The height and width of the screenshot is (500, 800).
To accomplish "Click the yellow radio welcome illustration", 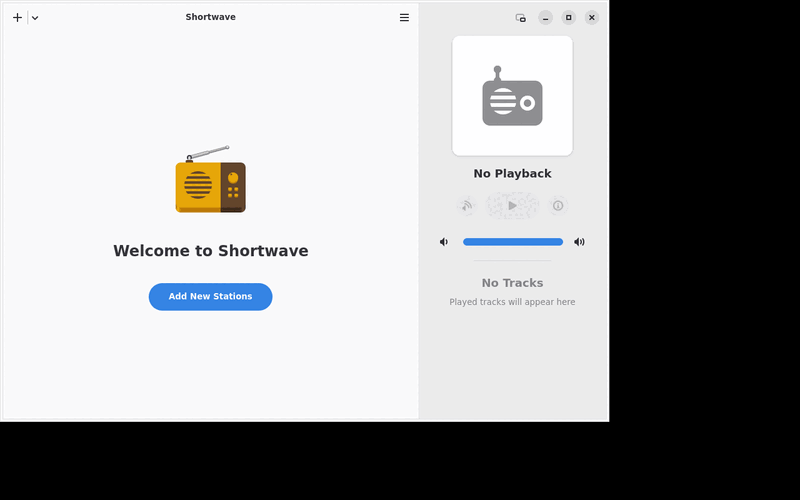I will click(210, 179).
